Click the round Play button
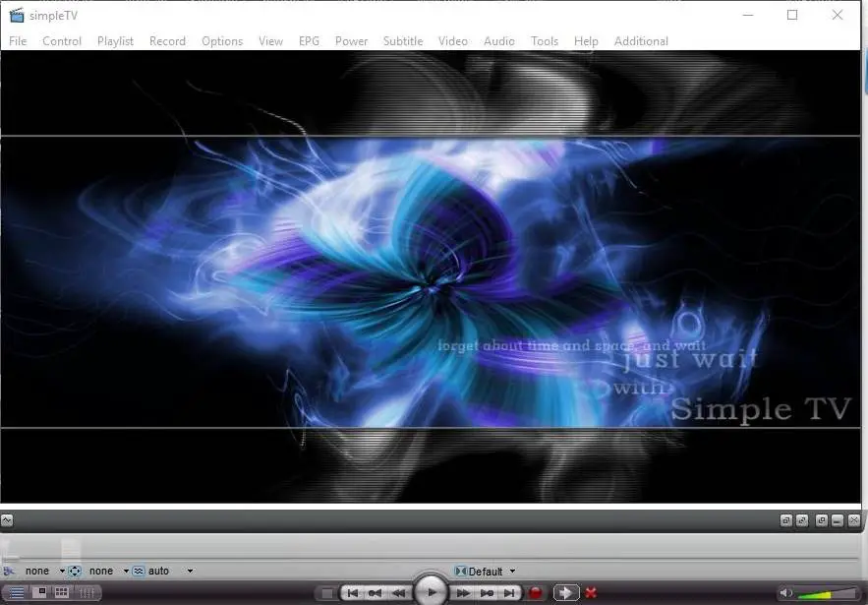 click(431, 592)
